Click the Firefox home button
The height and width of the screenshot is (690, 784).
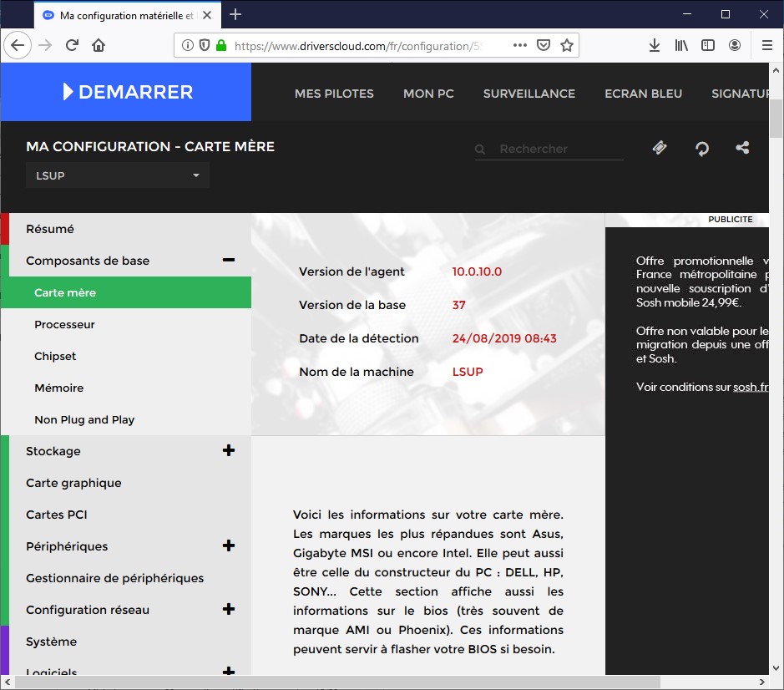[x=99, y=45]
